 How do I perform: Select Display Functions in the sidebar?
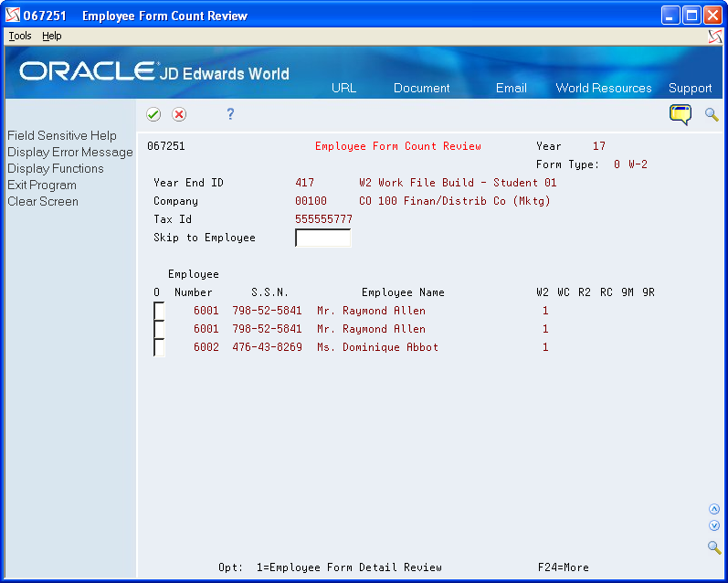[56, 169]
